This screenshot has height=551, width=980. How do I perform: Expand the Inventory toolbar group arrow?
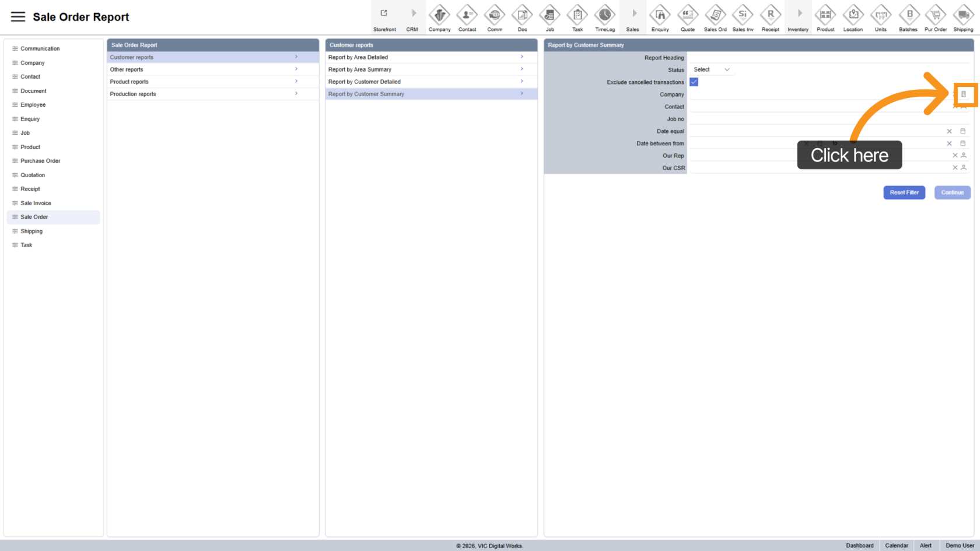point(799,14)
